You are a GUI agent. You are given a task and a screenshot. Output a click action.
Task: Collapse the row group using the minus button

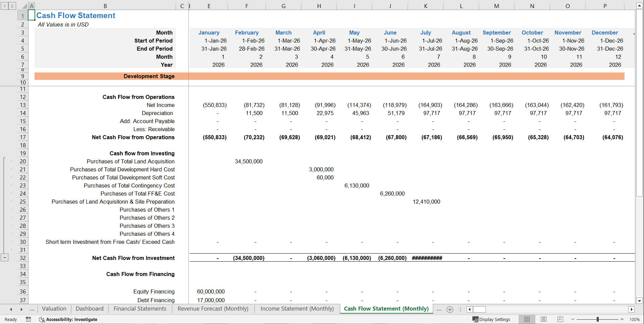5,258
